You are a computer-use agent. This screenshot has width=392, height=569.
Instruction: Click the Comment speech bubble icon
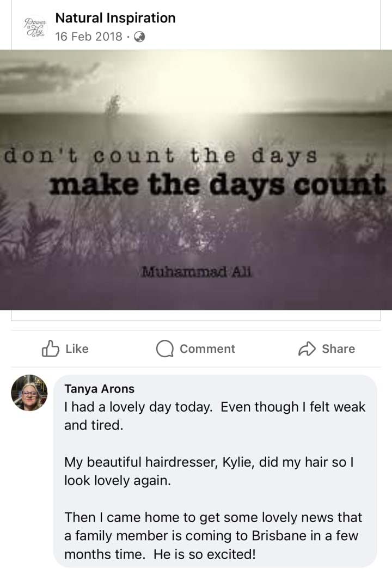(165, 348)
